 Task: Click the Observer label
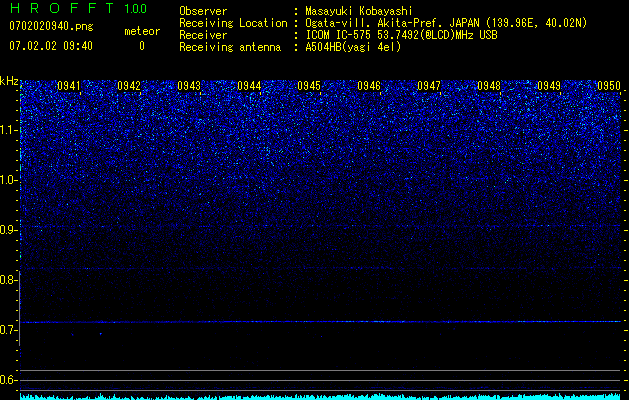point(203,11)
